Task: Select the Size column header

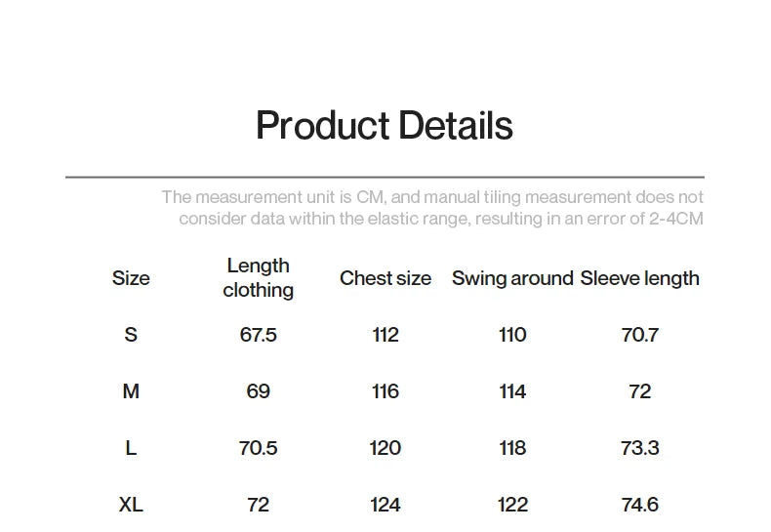Action: pyautogui.click(x=131, y=278)
